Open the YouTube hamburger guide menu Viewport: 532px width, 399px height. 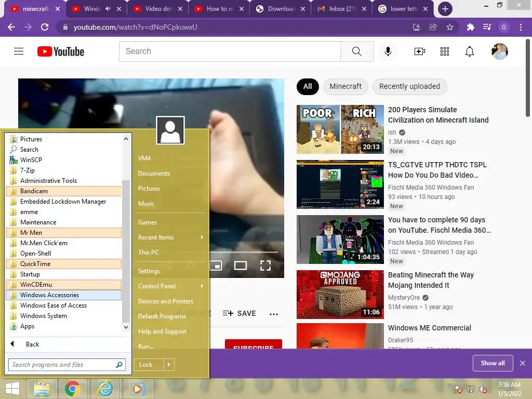coord(19,51)
